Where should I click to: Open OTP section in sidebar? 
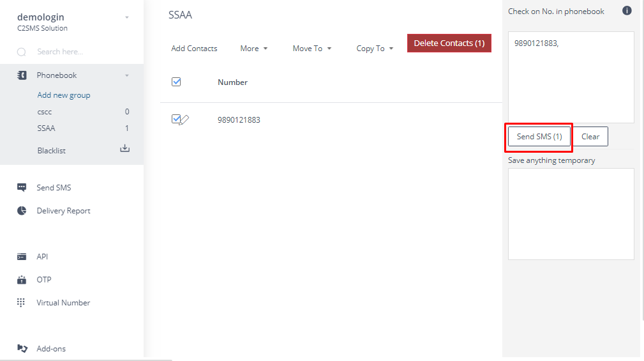point(44,280)
